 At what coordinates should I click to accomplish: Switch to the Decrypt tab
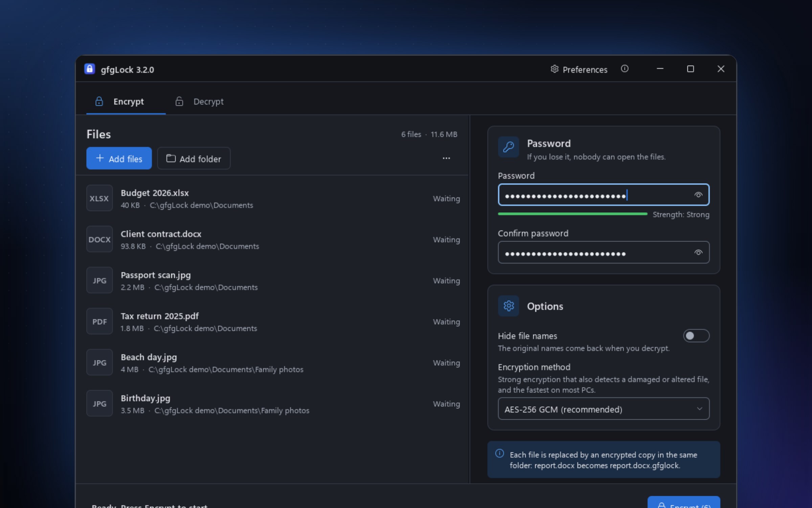pyautogui.click(x=199, y=101)
